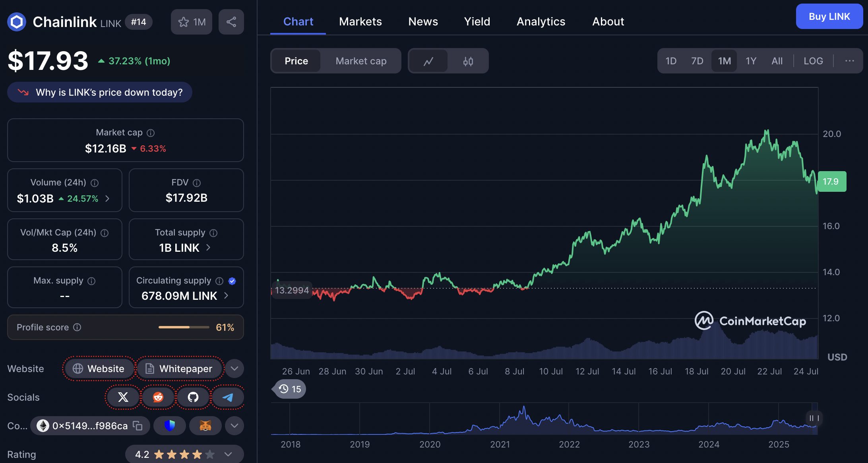
Task: Open chart more options ellipsis
Action: (x=850, y=61)
